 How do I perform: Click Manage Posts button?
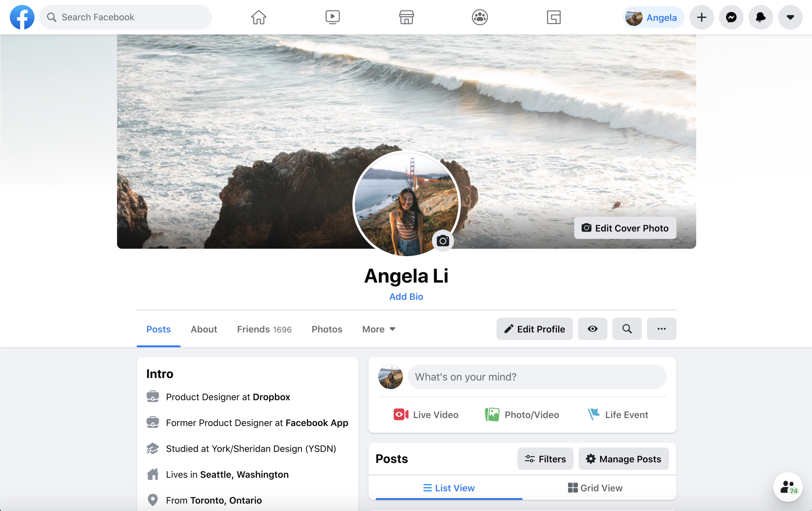624,459
